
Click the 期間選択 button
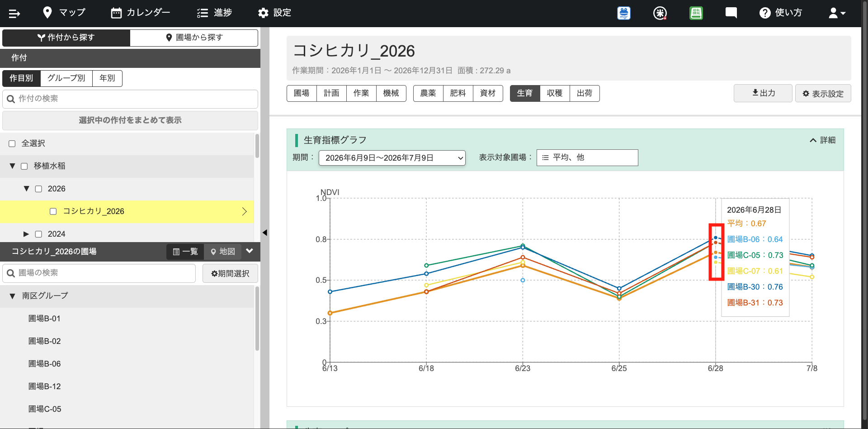pos(230,273)
